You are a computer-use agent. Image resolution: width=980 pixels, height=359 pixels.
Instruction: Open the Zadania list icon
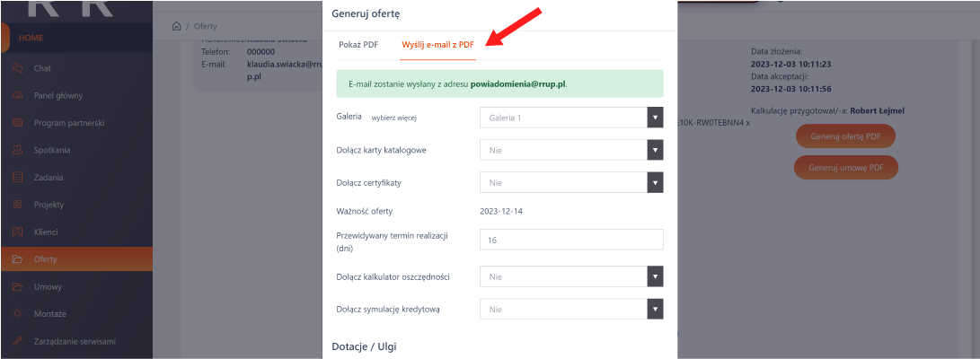[x=18, y=178]
